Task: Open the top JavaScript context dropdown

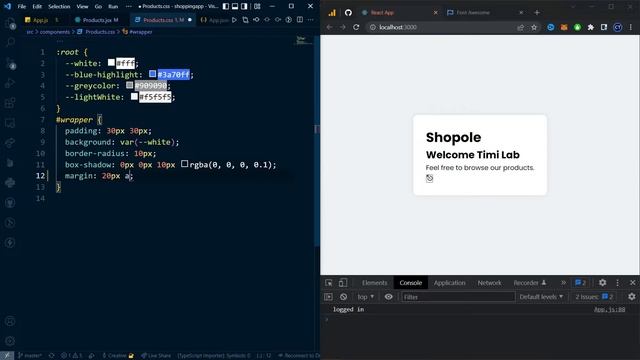Action: (366, 297)
